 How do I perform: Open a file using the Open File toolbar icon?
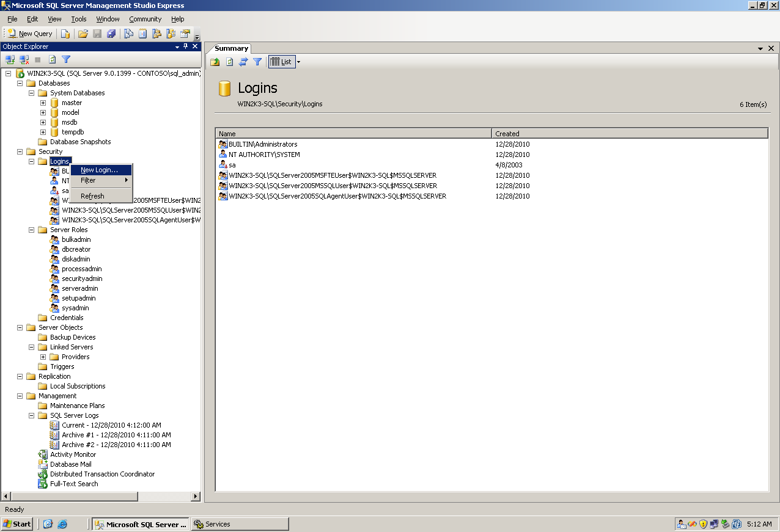click(x=83, y=34)
